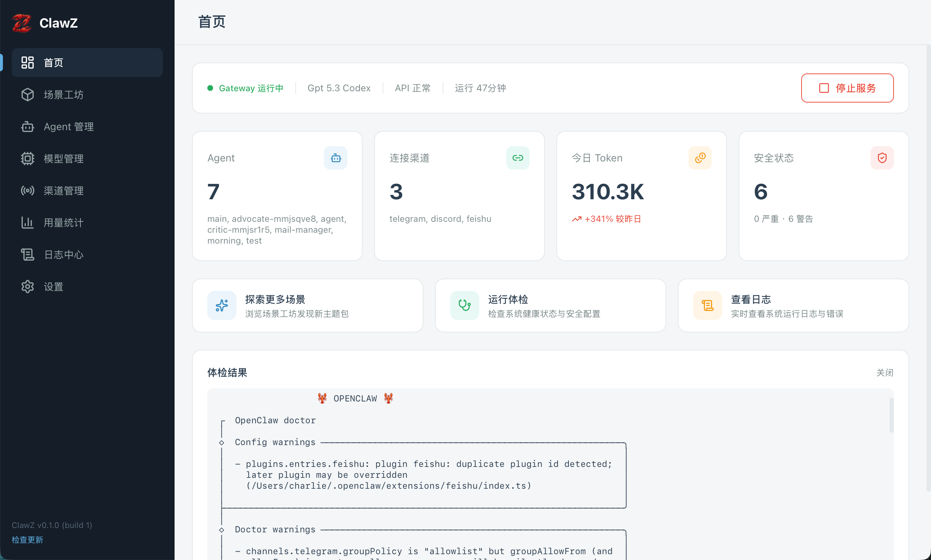
Task: Click the stethoscope icon for 运行体检
Action: pos(464,305)
